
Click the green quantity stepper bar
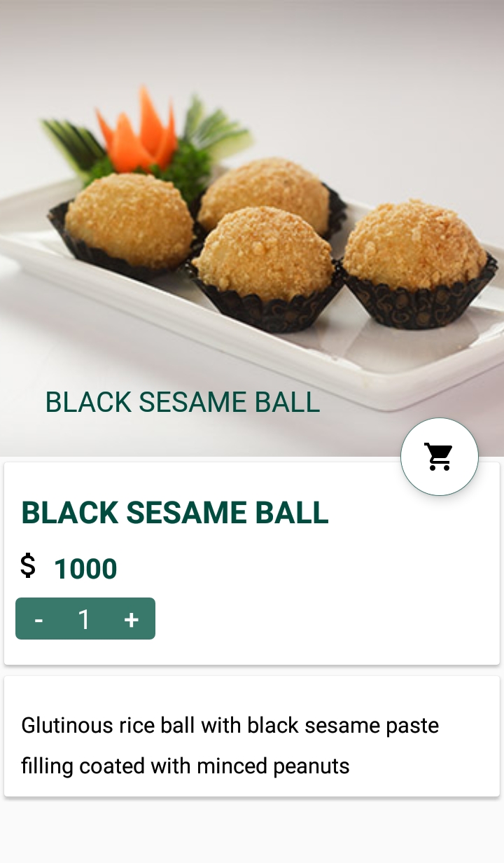pos(85,619)
